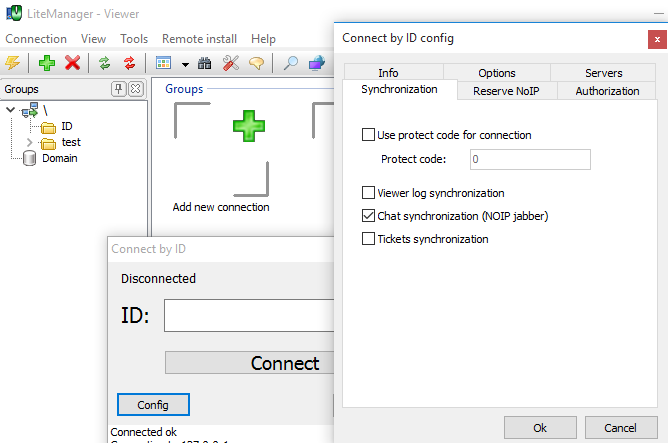668x443 pixels.
Task: Pin the Groups panel
Action: coord(118,89)
